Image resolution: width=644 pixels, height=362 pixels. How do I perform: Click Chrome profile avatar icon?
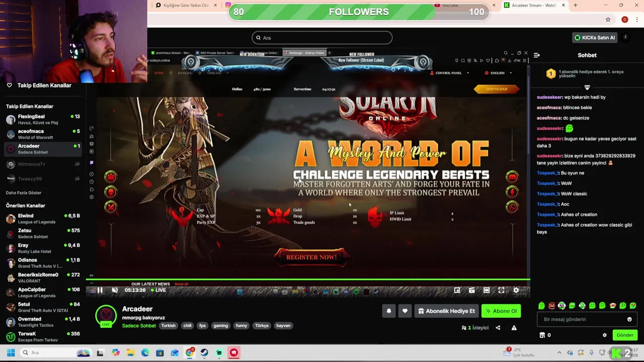625,20
